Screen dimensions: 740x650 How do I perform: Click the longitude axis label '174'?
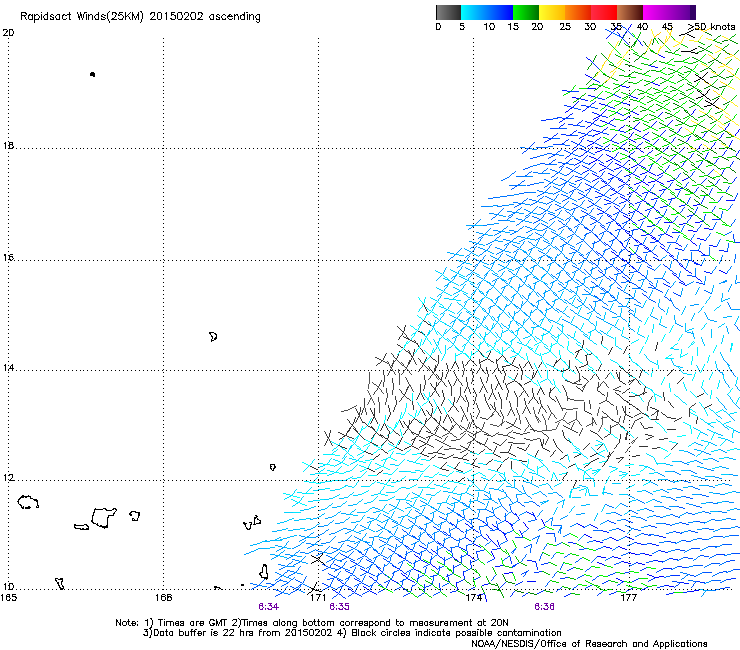click(474, 598)
